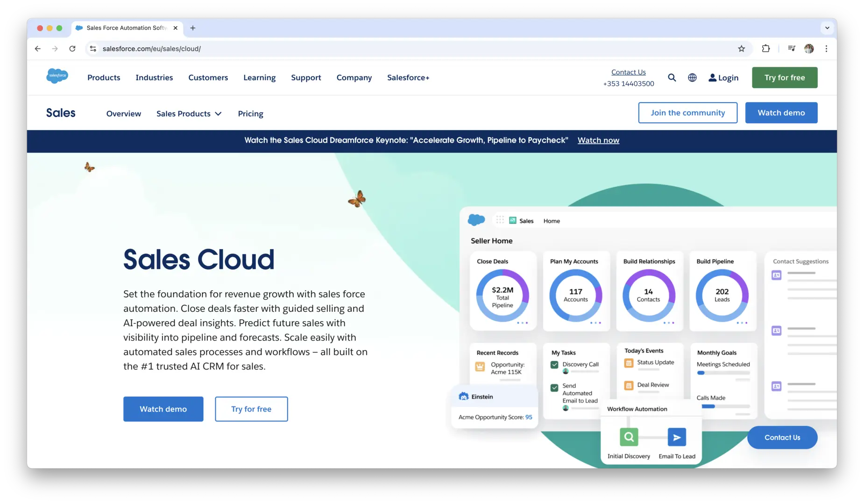
Task: Click the 202 Leads donut chart
Action: tap(722, 295)
